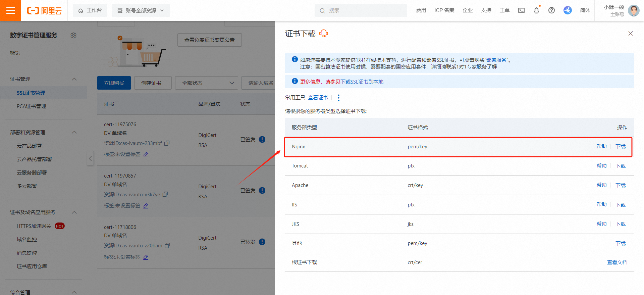This screenshot has height=295, width=644.
Task: Open 消息提醒 in the sidebar
Action: click(x=27, y=253)
